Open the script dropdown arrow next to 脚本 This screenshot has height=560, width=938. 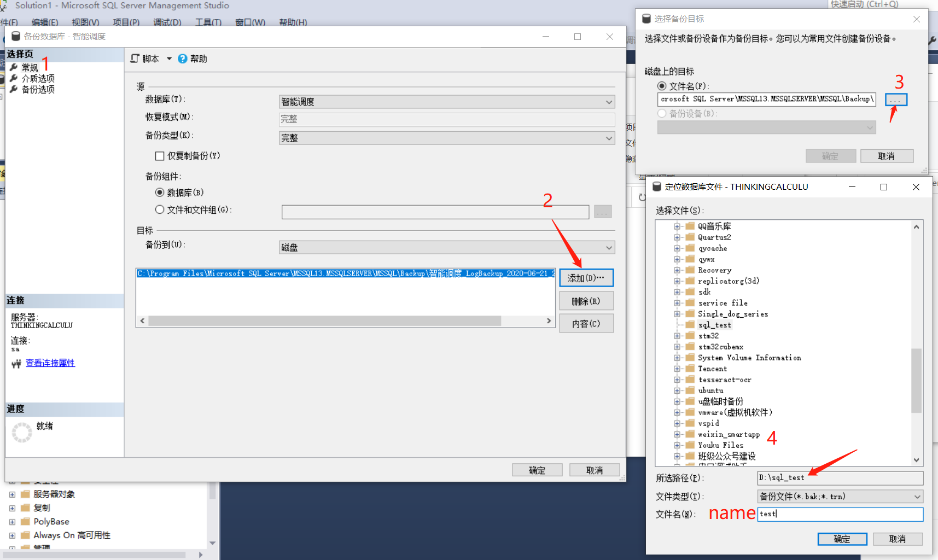[169, 59]
